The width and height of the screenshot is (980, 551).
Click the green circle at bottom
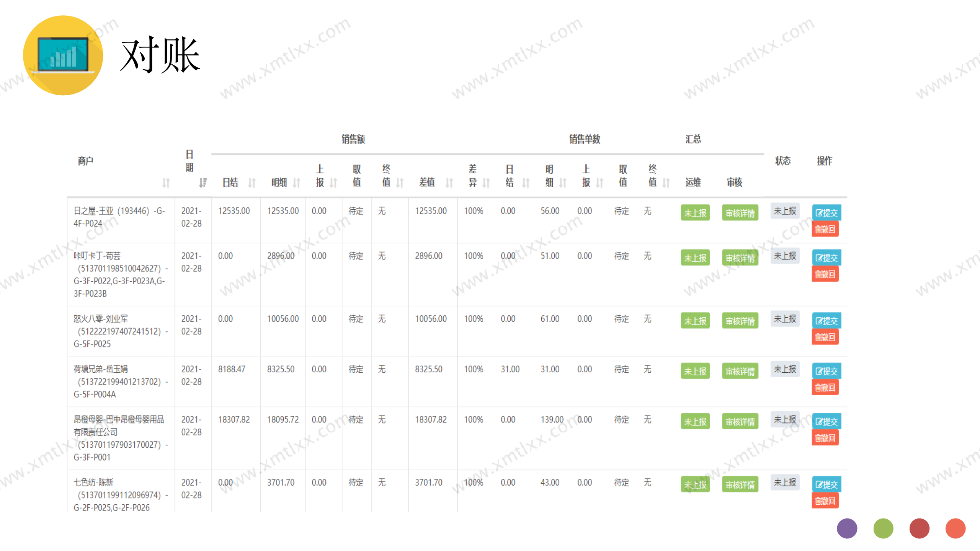point(883,528)
